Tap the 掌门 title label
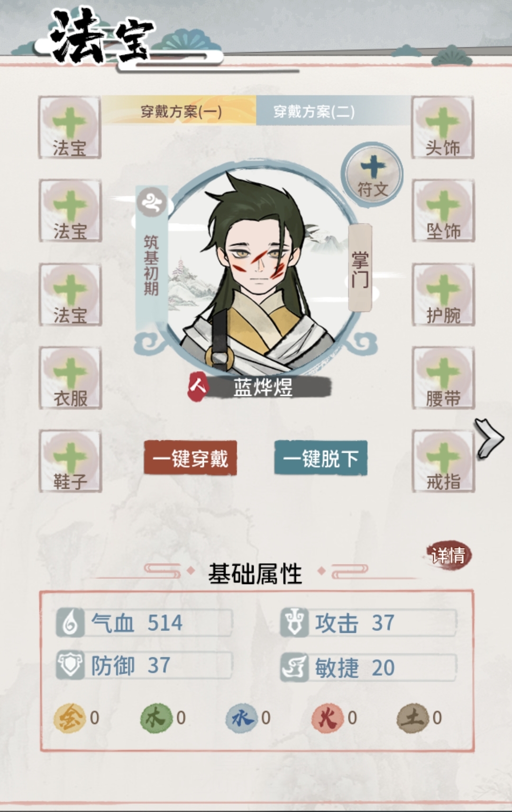The image size is (512, 812). click(x=360, y=268)
